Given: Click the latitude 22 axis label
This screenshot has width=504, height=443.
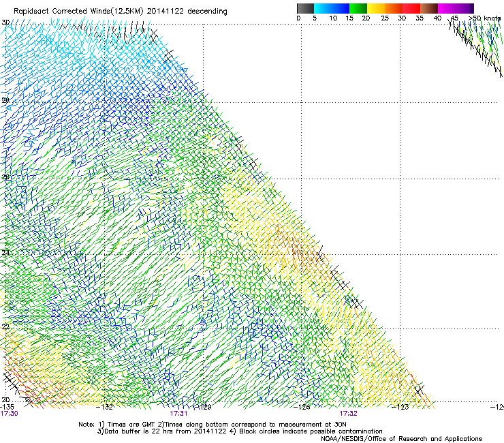Looking at the screenshot, I should click(5, 327).
